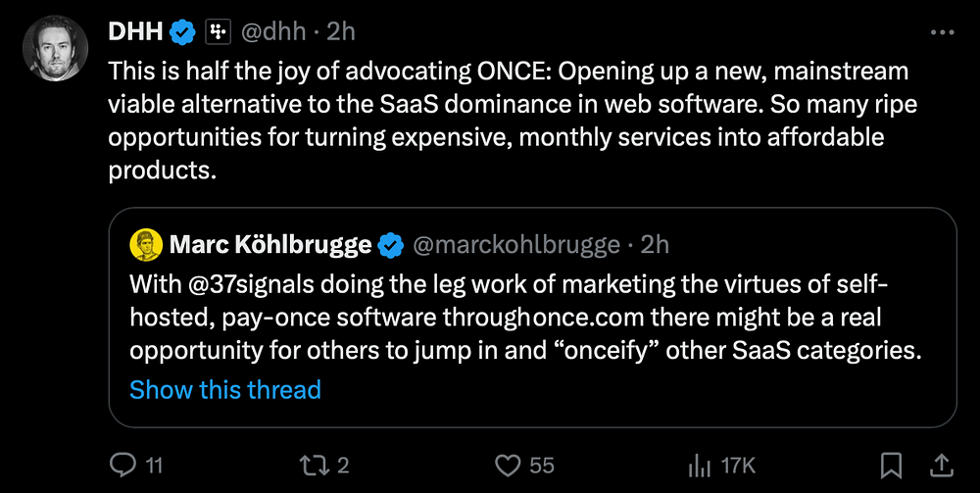Click the @marckohlbrugge handle
The width and height of the screenshot is (980, 493).
[516, 244]
